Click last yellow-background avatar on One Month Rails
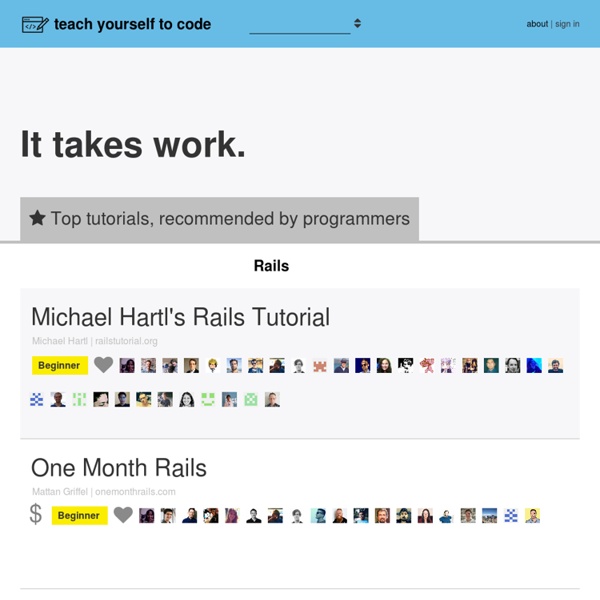This screenshot has width=600, height=600. tap(532, 515)
